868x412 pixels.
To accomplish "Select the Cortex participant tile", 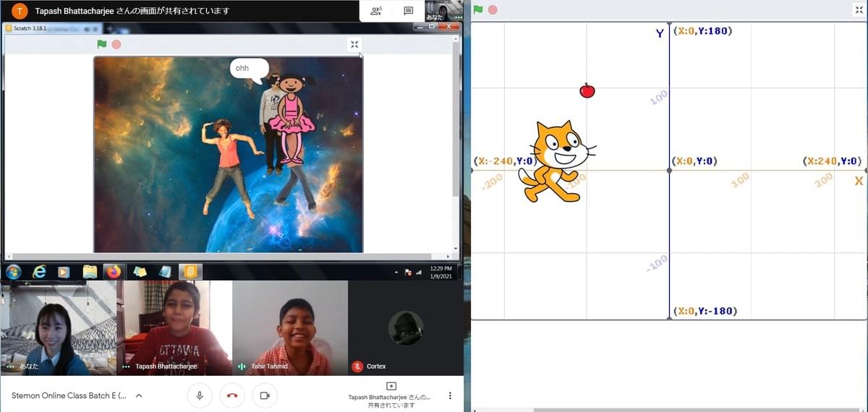I will tap(405, 327).
